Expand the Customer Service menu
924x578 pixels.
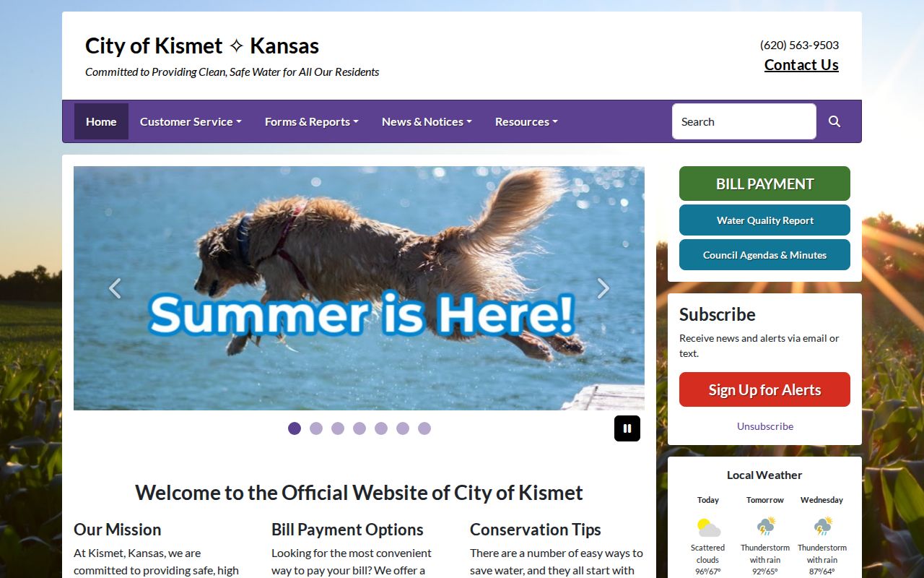(x=191, y=121)
